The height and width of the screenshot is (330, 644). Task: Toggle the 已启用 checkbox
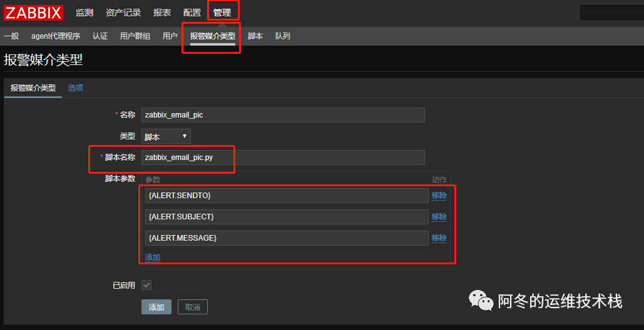(146, 285)
